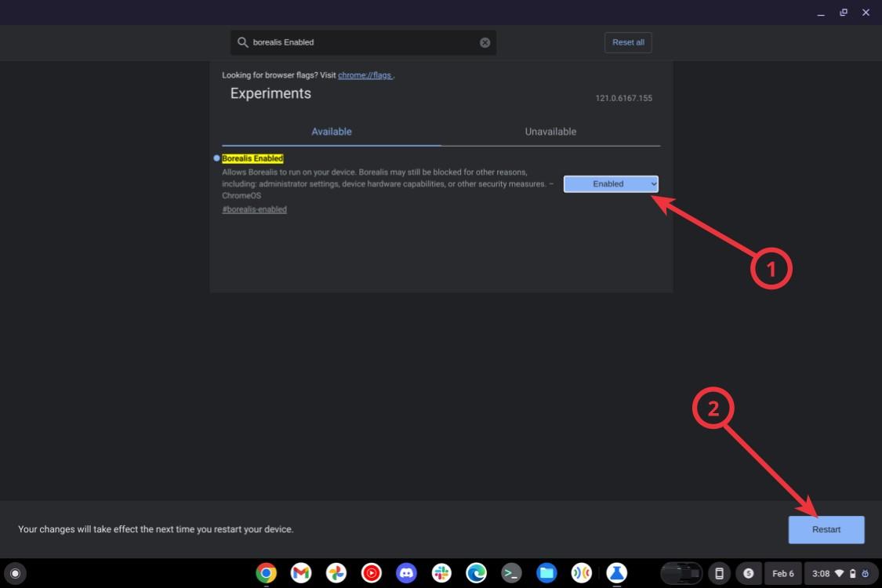Show the notification count badge
Viewport: 882px width, 588px height.
click(749, 573)
